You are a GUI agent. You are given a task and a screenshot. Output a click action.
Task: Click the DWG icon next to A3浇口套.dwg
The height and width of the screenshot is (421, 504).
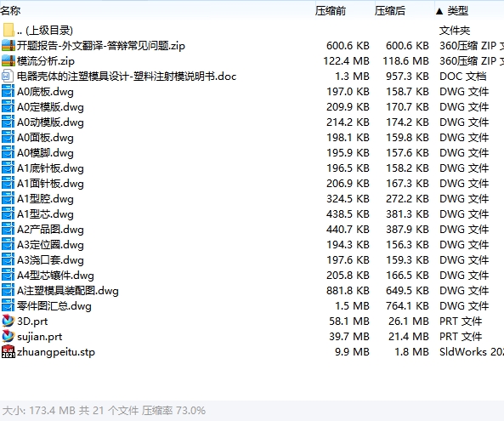click(x=8, y=260)
